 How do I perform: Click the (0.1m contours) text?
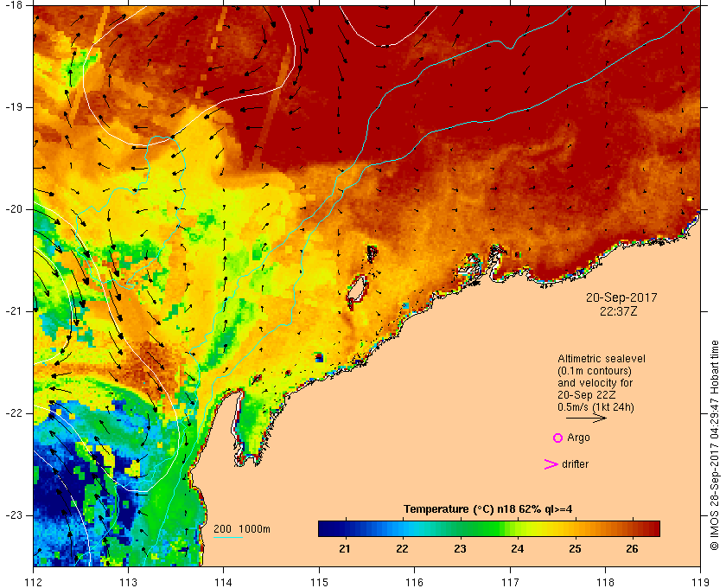tap(594, 371)
